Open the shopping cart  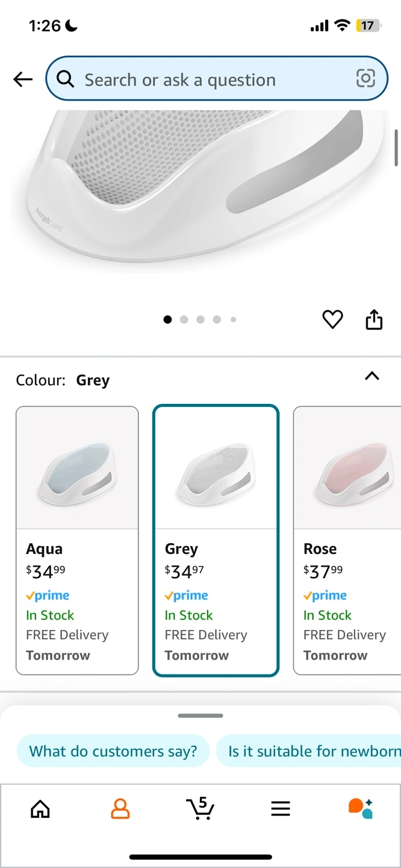(x=200, y=808)
